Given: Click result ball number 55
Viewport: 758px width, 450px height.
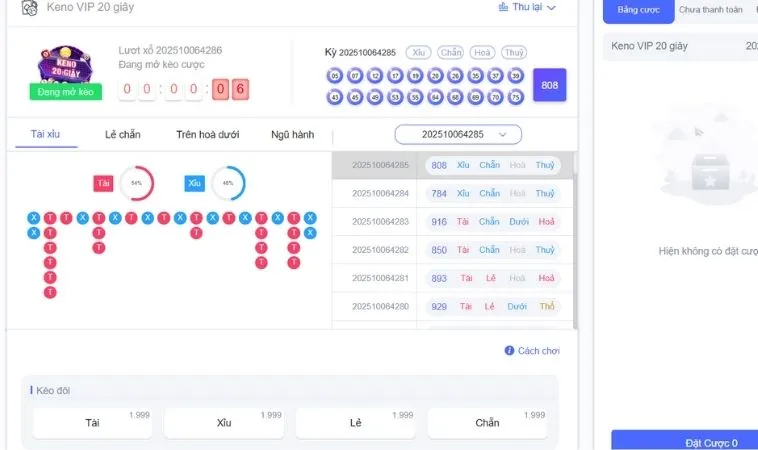Looking at the screenshot, I should tap(415, 97).
